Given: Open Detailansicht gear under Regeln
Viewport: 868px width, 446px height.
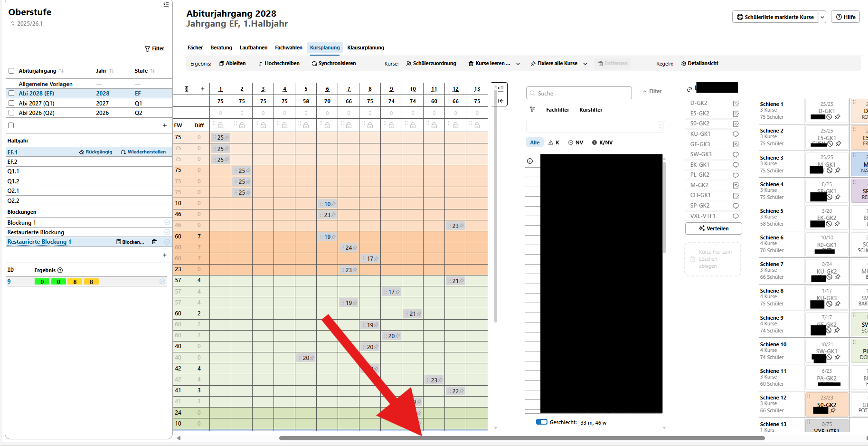Looking at the screenshot, I should pyautogui.click(x=684, y=64).
